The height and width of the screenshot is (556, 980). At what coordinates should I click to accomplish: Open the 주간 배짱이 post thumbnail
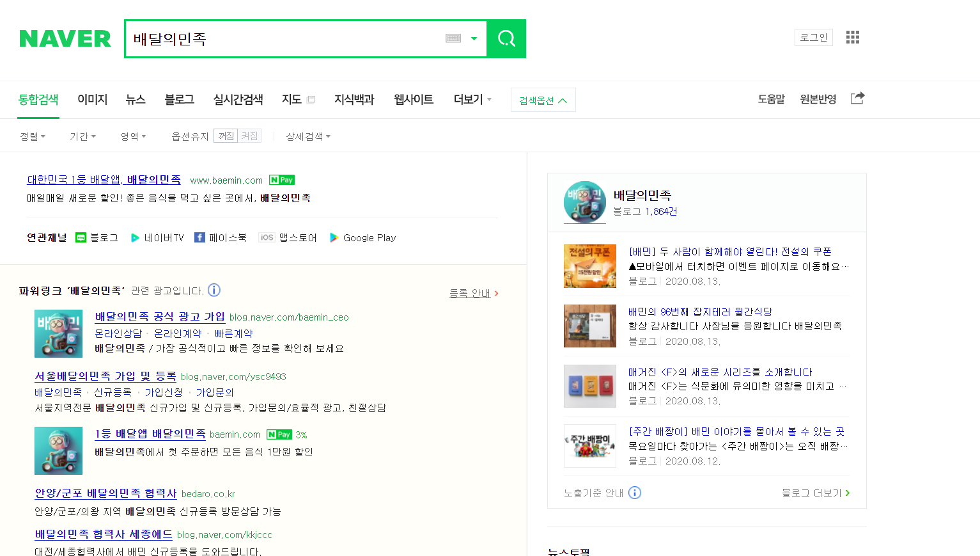click(x=590, y=446)
